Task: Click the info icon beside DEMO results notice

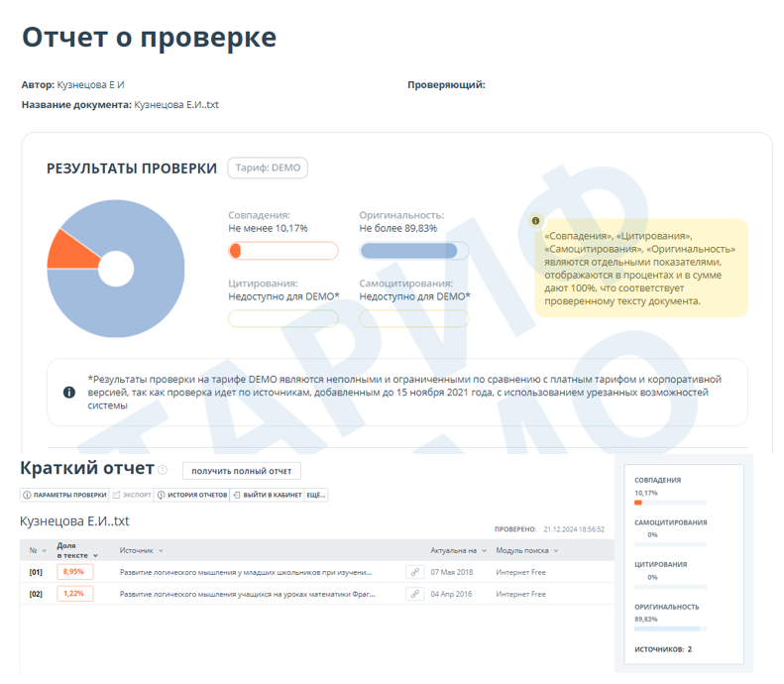Action: 68,393
